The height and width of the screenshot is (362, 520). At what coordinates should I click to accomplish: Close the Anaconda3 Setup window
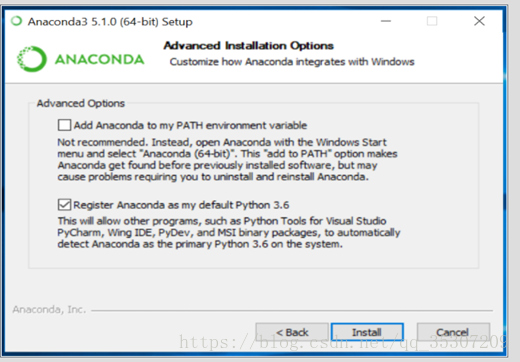[479, 21]
